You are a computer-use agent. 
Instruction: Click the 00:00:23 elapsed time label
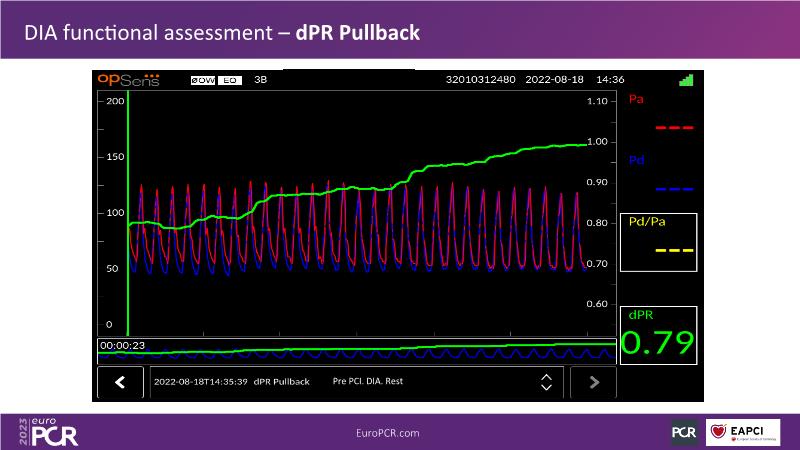(x=121, y=345)
